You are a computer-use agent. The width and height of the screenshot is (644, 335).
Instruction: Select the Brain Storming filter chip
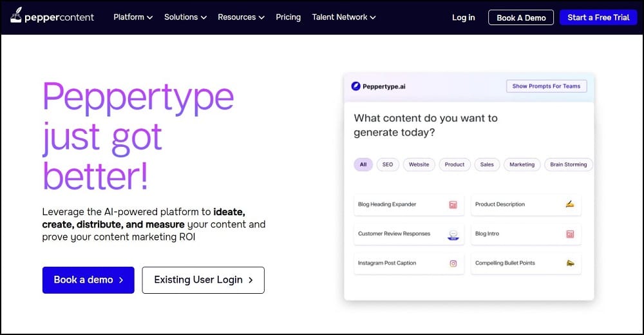[x=569, y=164]
